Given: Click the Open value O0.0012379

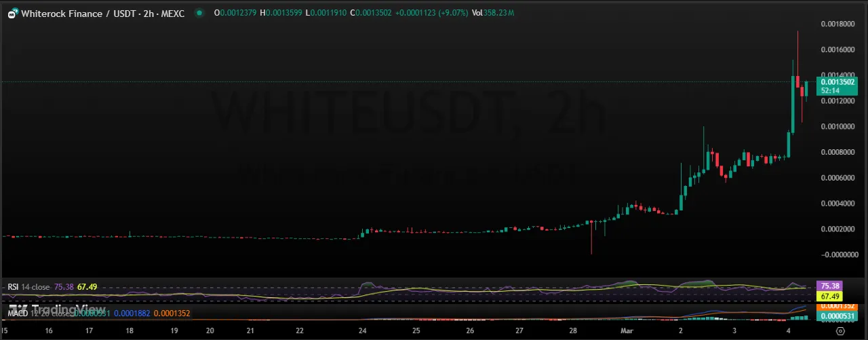Looking at the screenshot, I should point(235,14).
